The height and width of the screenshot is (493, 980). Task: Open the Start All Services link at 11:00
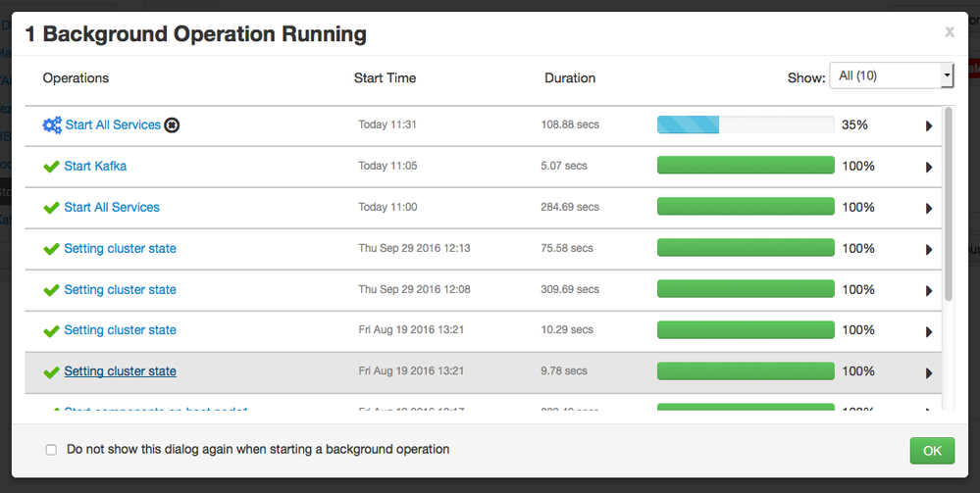click(x=112, y=208)
